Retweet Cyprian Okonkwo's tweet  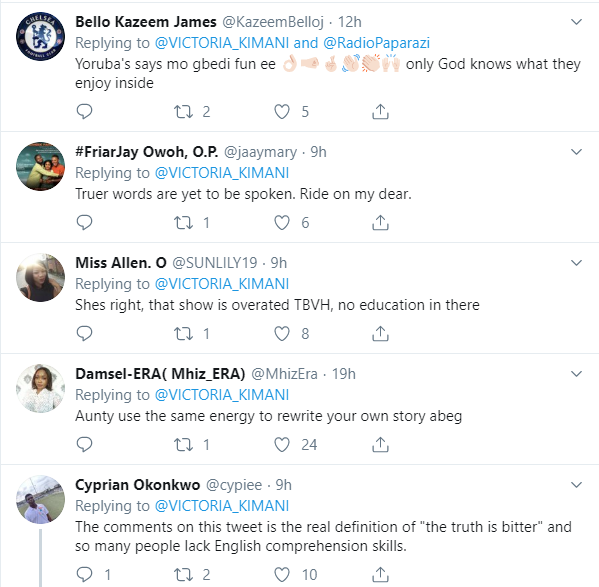(x=184, y=574)
